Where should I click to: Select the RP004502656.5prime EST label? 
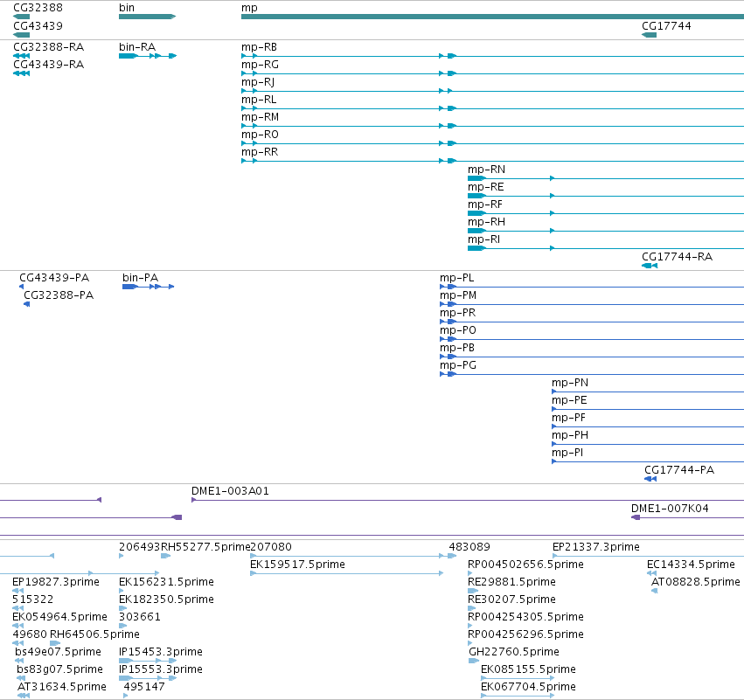coord(525,565)
